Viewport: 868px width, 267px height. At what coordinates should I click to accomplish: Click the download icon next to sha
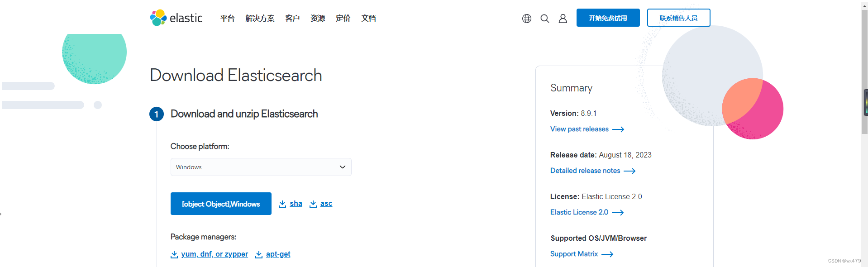click(282, 204)
